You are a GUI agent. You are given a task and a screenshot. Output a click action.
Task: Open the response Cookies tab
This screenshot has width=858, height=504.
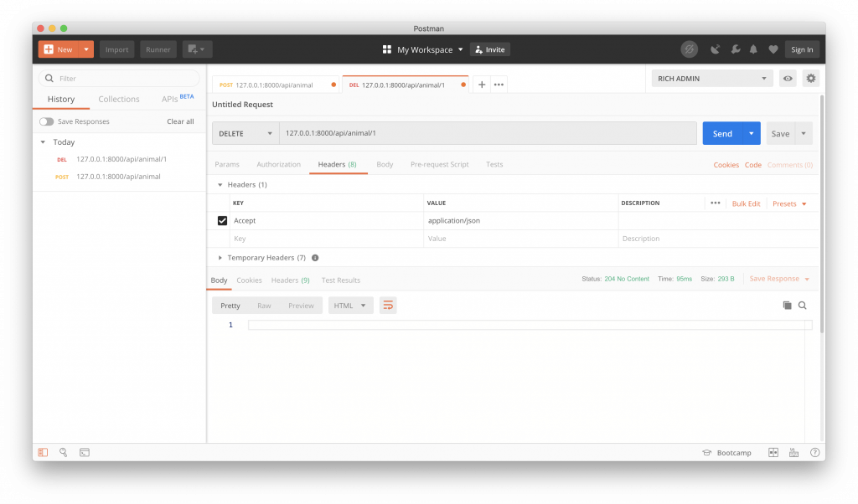coord(249,280)
